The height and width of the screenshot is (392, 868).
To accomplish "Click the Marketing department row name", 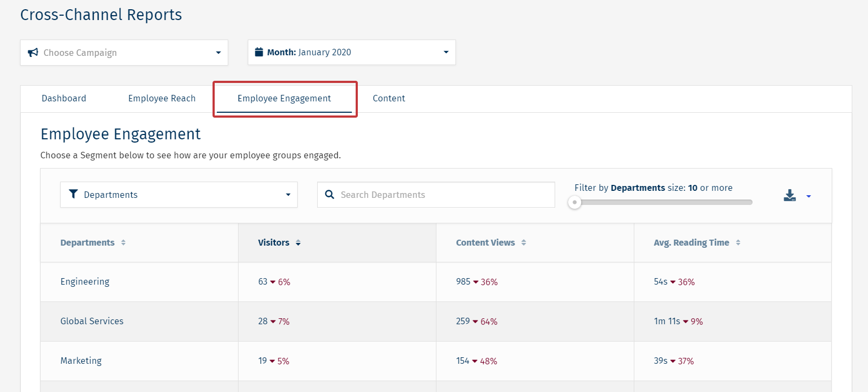I will tap(81, 361).
